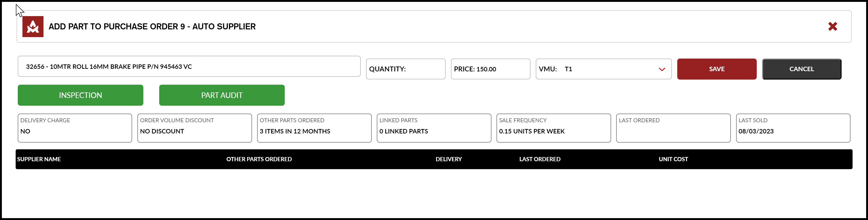Click the red SAVE button
Viewport: 868px width, 220px height.
tap(717, 69)
